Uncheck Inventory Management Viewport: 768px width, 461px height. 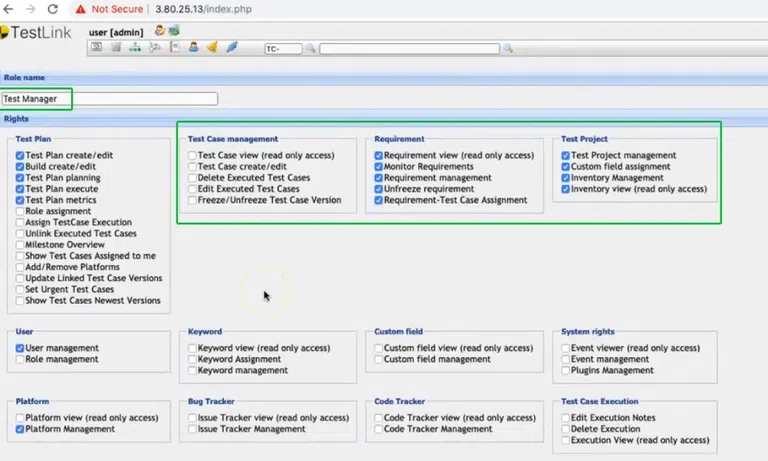point(565,178)
